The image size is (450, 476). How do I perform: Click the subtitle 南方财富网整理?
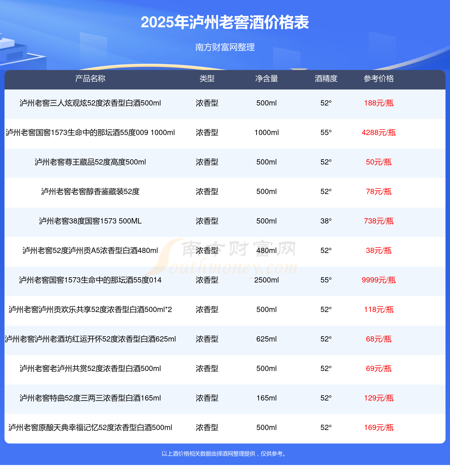click(x=225, y=47)
